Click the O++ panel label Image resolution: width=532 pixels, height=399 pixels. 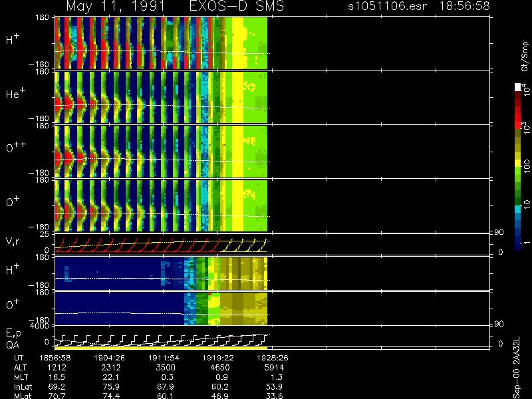click(x=16, y=147)
